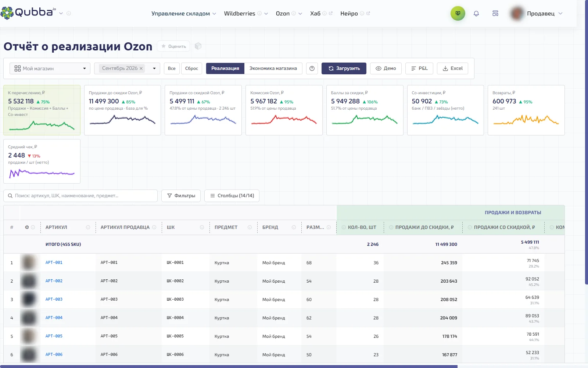The width and height of the screenshot is (588, 368).
Task: Remove the Сентябрь 2026 period chip
Action: click(x=141, y=68)
